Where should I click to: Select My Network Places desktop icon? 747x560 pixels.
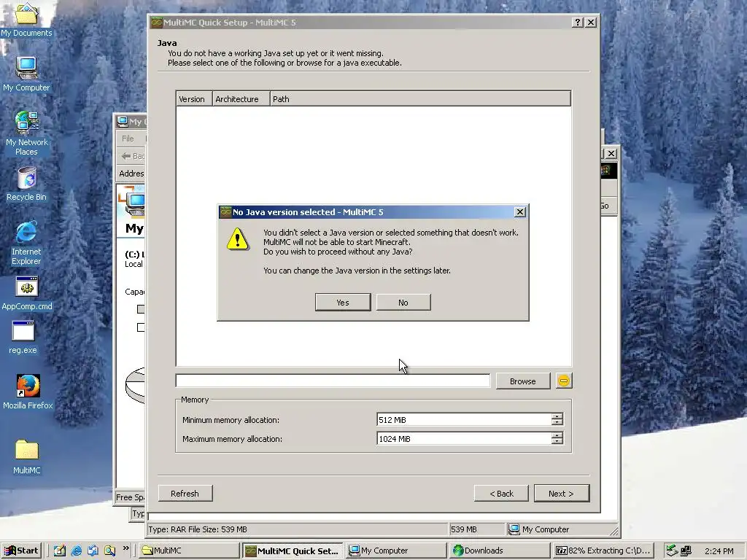click(x=26, y=133)
